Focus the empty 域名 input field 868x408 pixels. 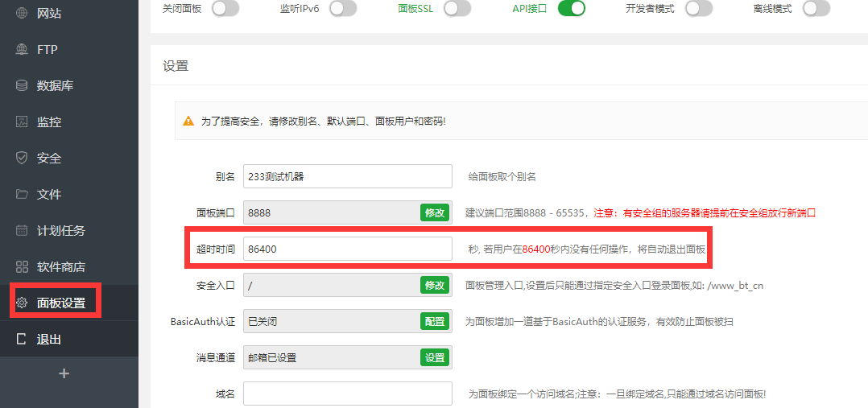348,394
